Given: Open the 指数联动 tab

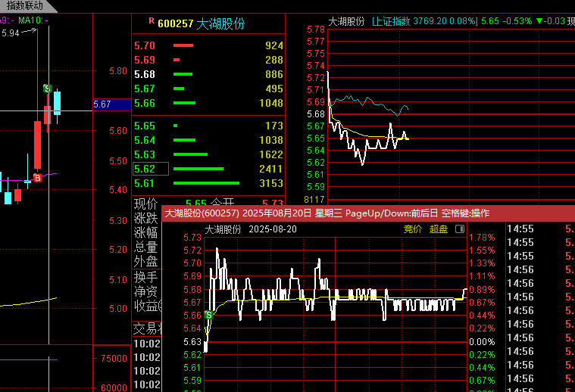Looking at the screenshot, I should click(x=24, y=5).
